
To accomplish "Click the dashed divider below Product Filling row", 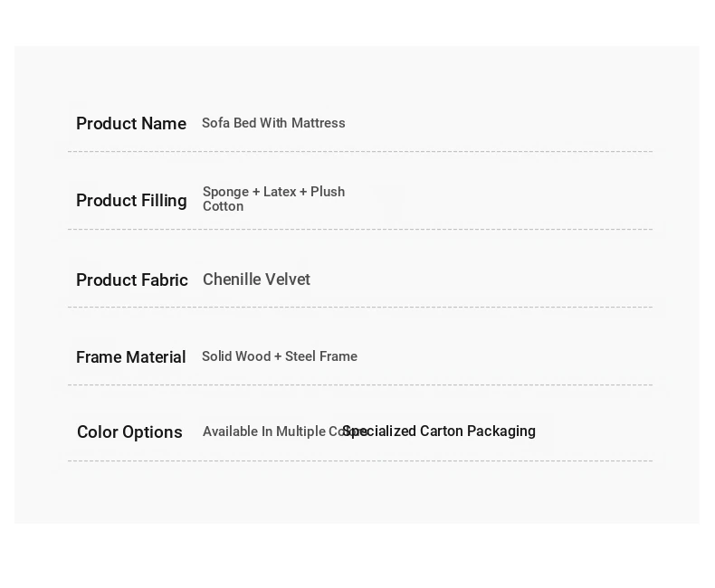I will click(x=360, y=229).
